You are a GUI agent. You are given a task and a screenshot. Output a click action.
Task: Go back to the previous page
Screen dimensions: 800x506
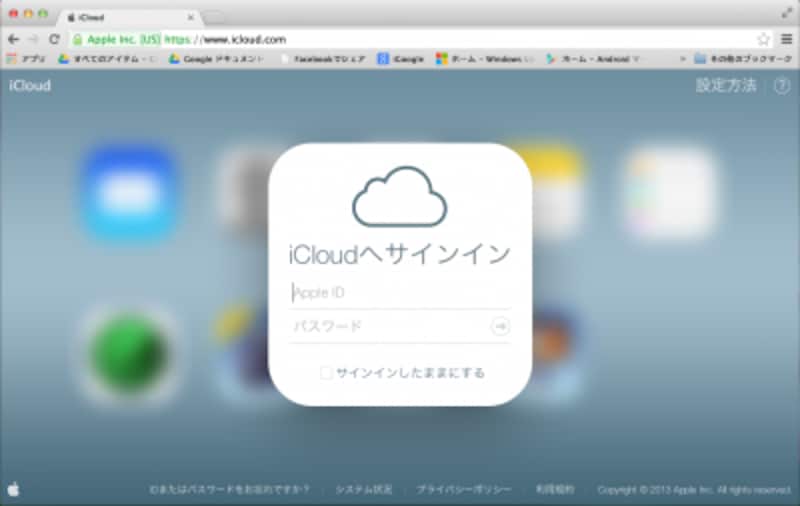pos(14,39)
